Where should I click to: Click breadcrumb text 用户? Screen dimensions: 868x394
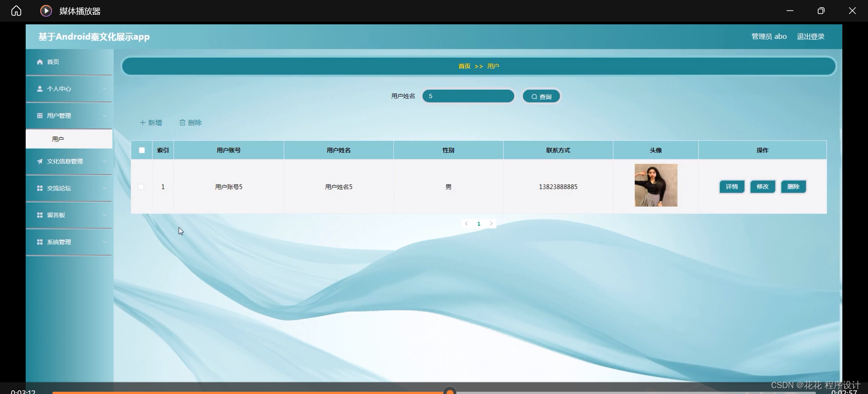(x=493, y=66)
